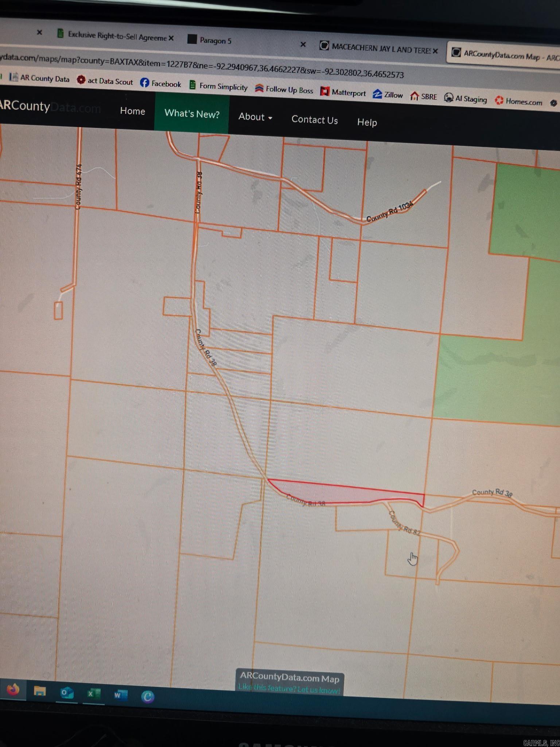Open the Homes.com bookmark
Viewport: 560px width, 747px height.
pyautogui.click(x=519, y=102)
